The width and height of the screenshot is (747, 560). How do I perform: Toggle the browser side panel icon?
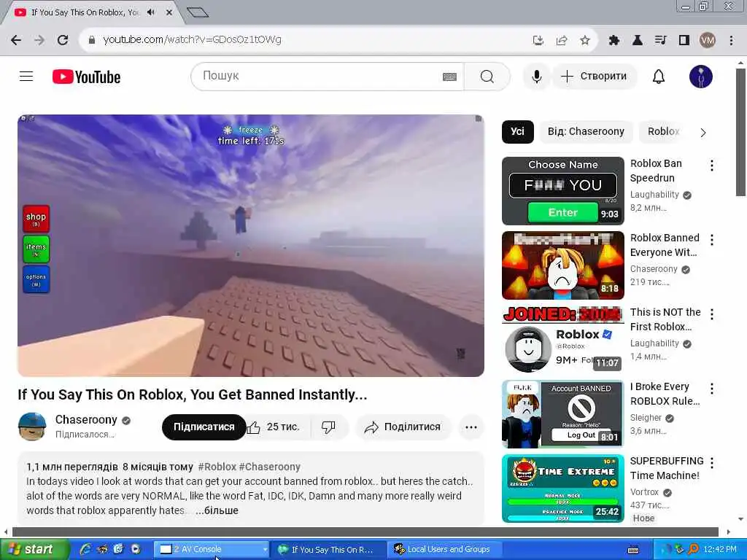click(x=684, y=41)
